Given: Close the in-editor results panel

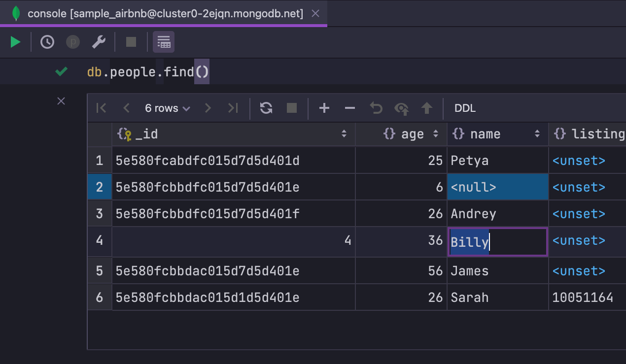Looking at the screenshot, I should point(61,101).
